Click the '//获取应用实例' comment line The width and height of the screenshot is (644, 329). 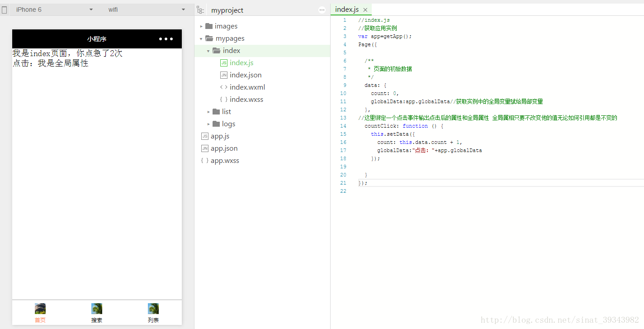(x=378, y=28)
